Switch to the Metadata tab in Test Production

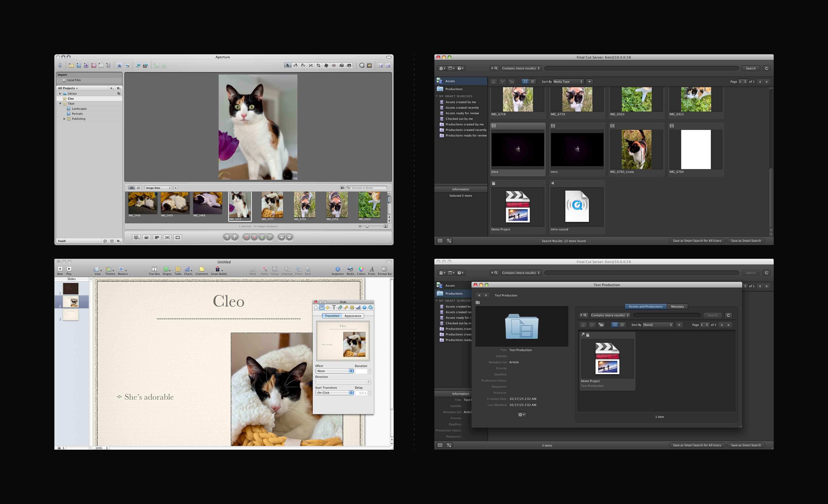677,307
